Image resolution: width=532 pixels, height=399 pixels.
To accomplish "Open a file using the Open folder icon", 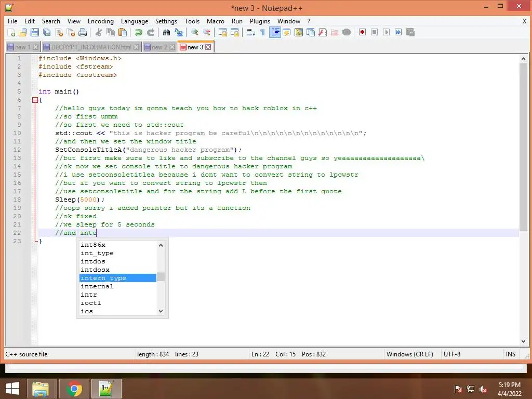I will click(23, 32).
